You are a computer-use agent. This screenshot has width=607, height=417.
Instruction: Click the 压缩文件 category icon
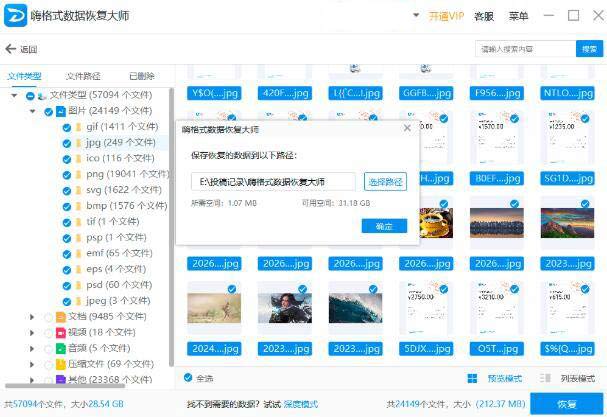(61, 364)
